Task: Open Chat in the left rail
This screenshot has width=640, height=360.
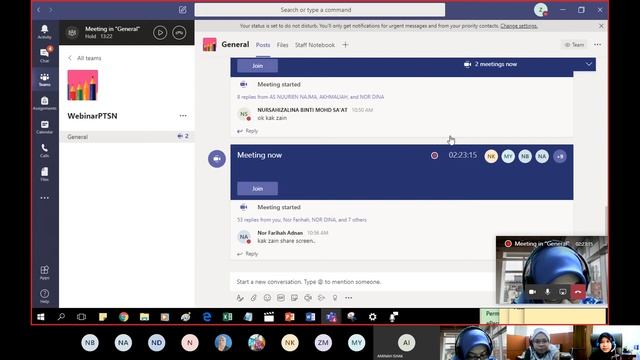Action: click(x=44, y=55)
